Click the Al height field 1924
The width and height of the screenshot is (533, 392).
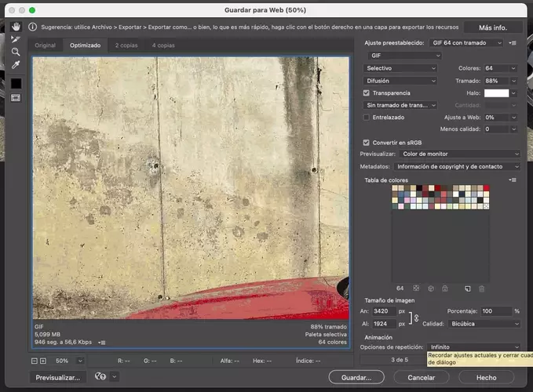click(384, 324)
